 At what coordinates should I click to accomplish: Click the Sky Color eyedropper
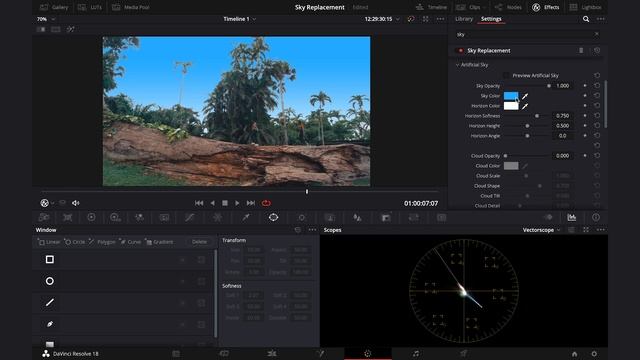pyautogui.click(x=525, y=96)
